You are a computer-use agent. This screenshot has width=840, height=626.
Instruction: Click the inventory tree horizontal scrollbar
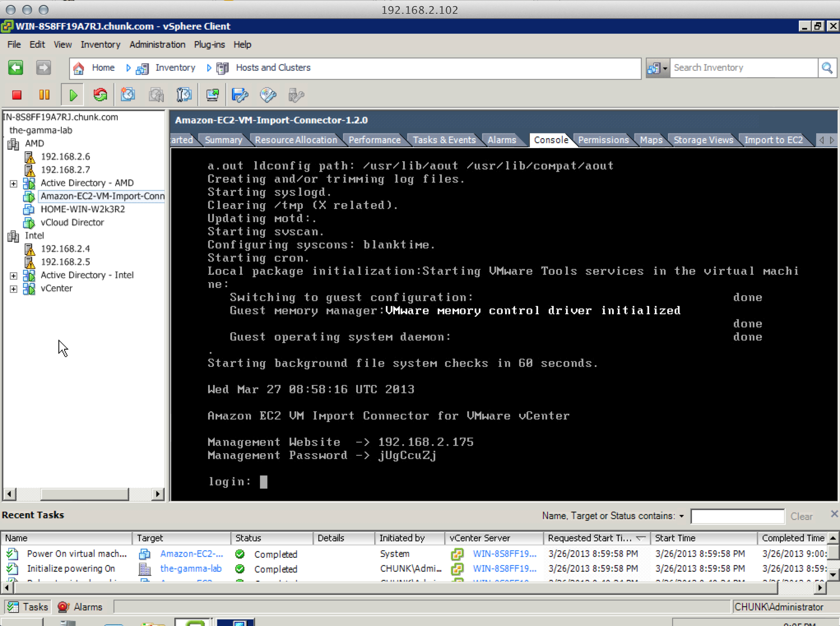84,494
